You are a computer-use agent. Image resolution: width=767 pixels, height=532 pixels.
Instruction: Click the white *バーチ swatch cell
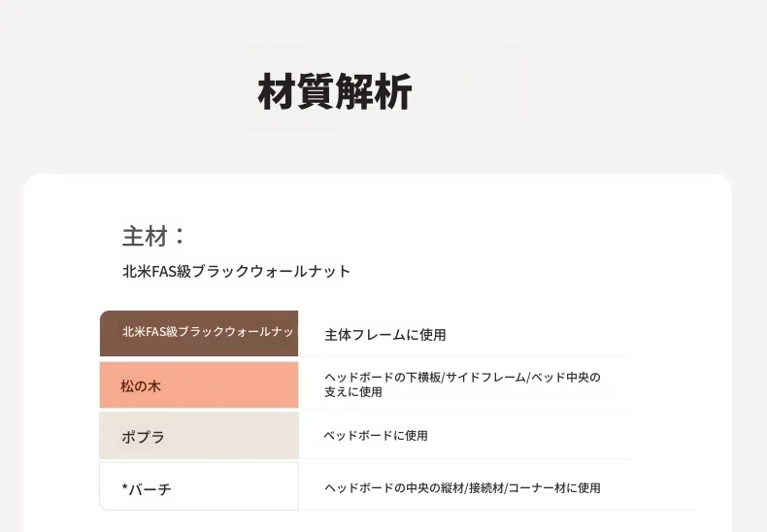199,486
